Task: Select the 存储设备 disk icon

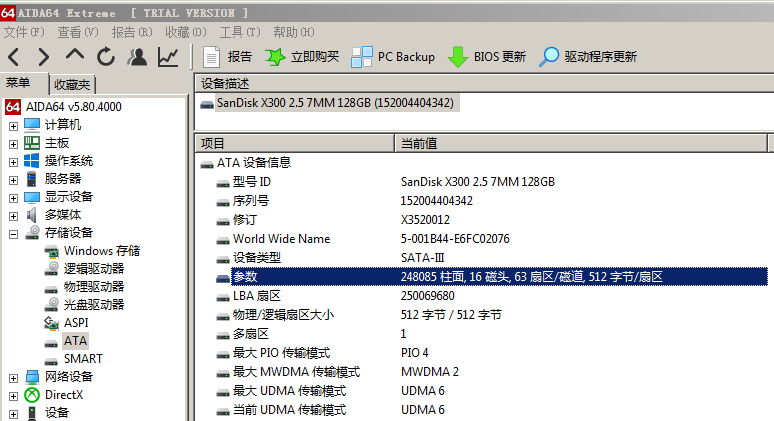Action: (x=33, y=232)
